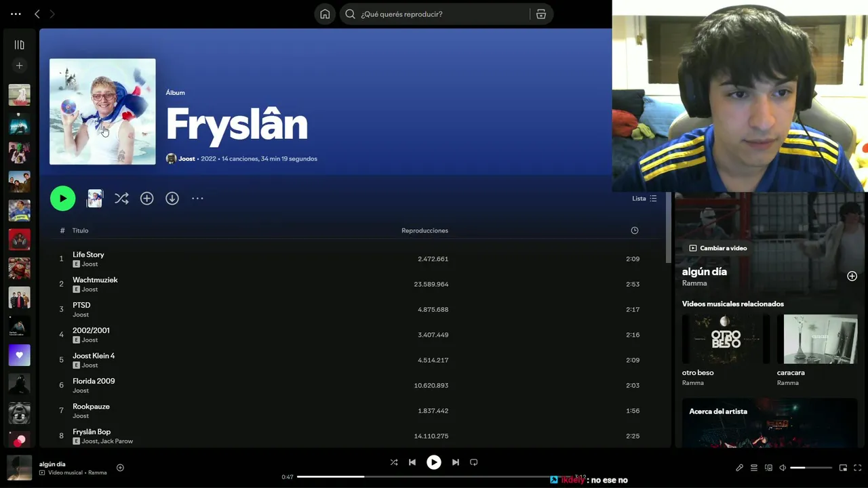This screenshot has width=868, height=488.
Task: Click the small album preview thumbnail beside play
Action: point(95,198)
